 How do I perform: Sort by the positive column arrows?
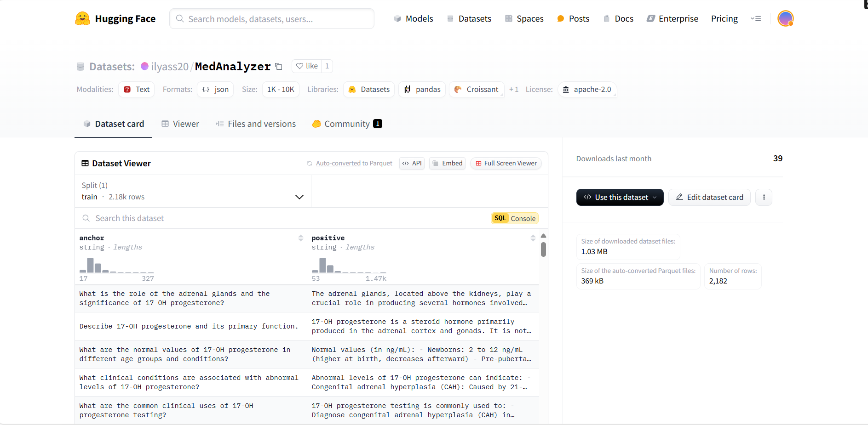pos(533,238)
